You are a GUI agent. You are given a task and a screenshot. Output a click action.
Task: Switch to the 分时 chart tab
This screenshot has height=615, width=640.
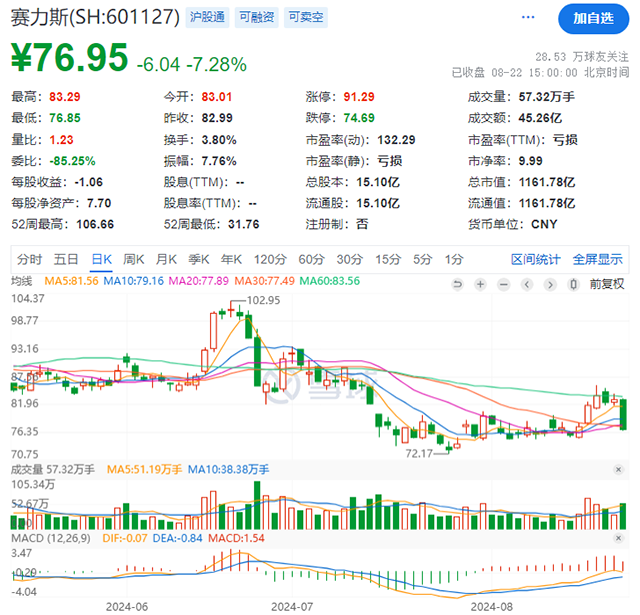[x=29, y=259]
